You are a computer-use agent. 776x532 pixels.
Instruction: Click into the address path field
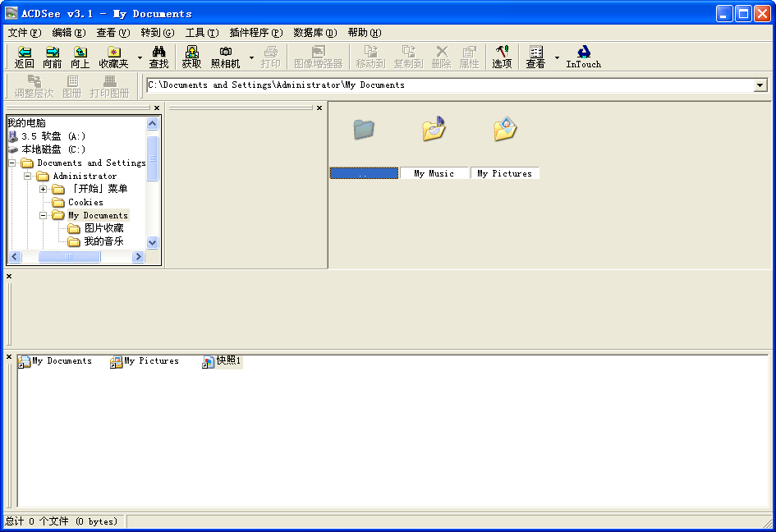tap(450, 85)
